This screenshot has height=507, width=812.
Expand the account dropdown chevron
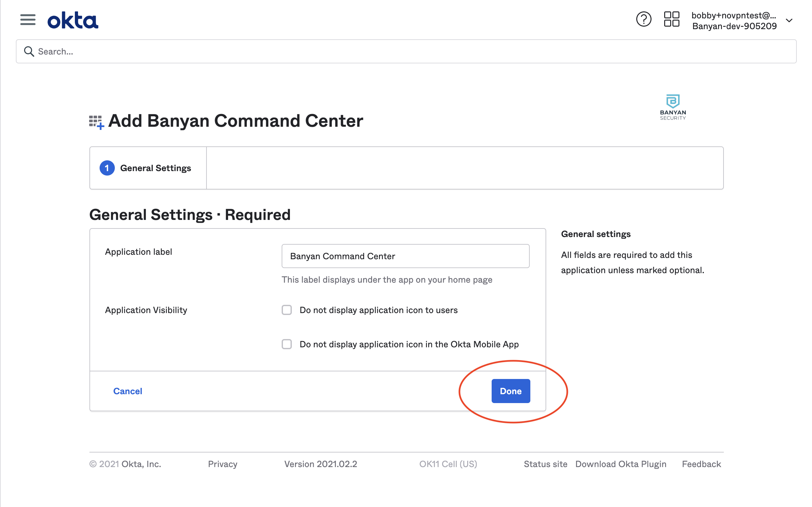[x=789, y=21]
